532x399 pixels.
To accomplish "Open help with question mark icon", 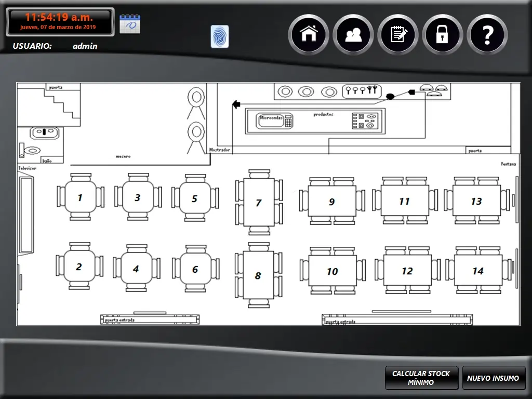I will click(487, 34).
